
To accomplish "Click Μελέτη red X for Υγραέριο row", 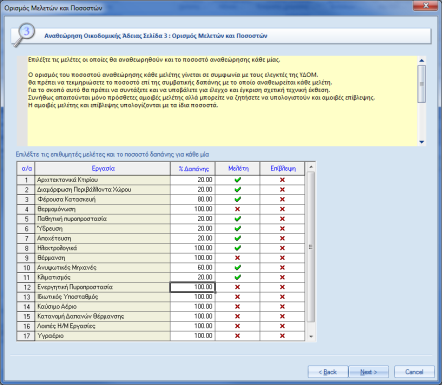I will [x=237, y=336].
